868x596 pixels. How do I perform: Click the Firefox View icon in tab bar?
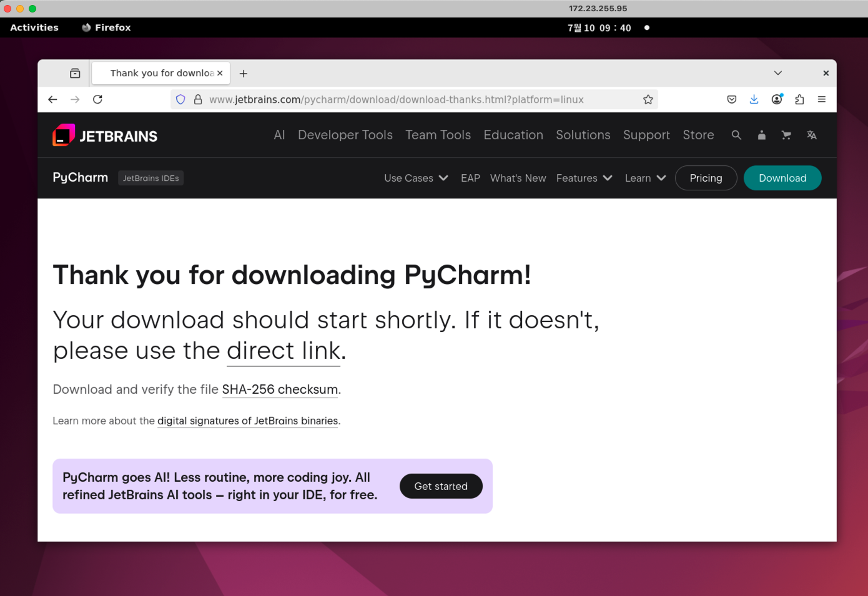pyautogui.click(x=75, y=74)
